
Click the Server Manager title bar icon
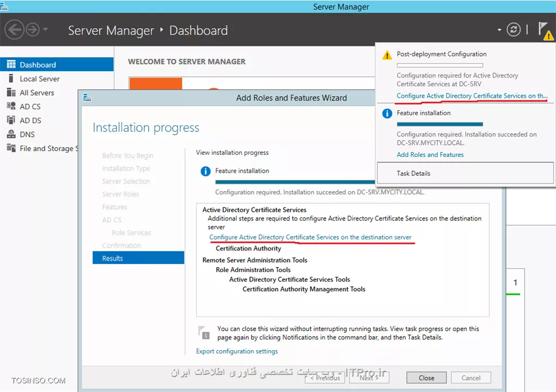click(4, 6)
